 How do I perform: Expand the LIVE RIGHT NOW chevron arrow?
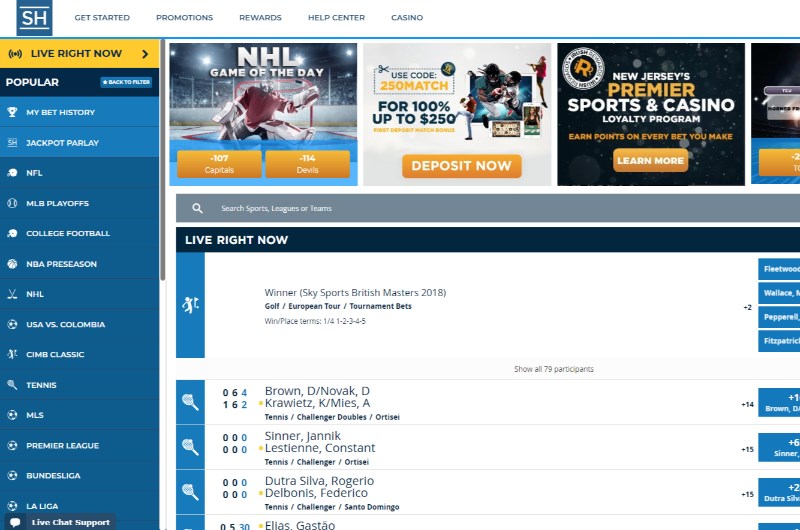[x=145, y=54]
